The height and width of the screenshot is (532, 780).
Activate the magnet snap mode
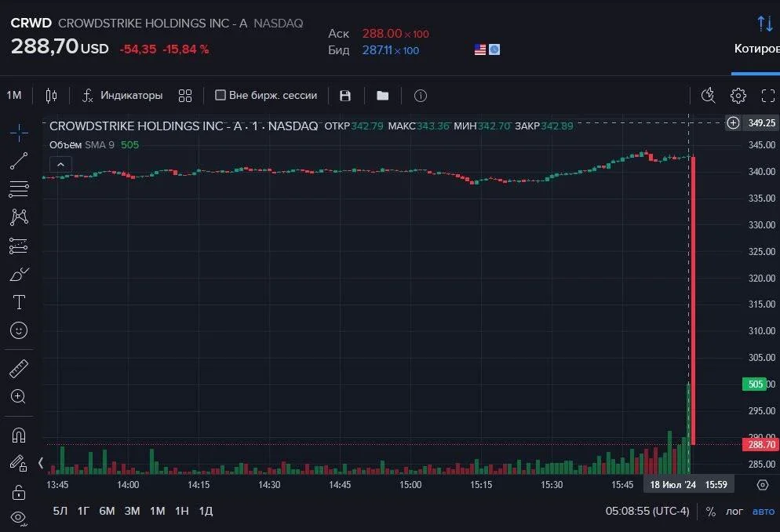click(x=19, y=435)
